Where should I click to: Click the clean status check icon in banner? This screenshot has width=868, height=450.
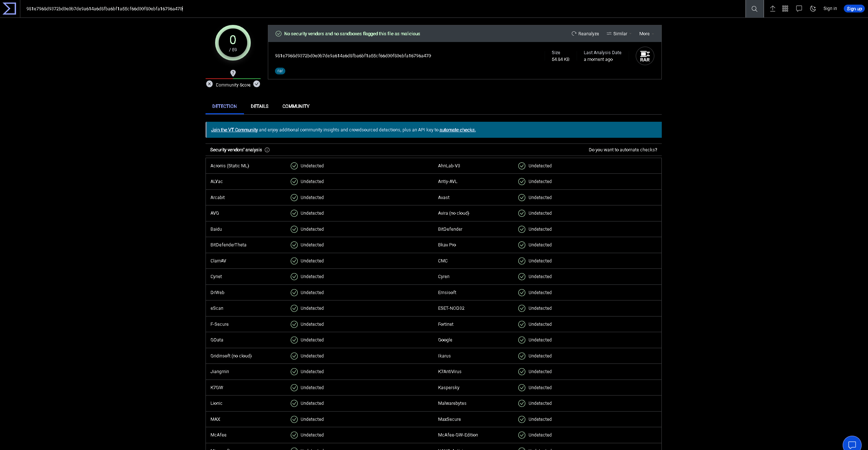tap(279, 34)
